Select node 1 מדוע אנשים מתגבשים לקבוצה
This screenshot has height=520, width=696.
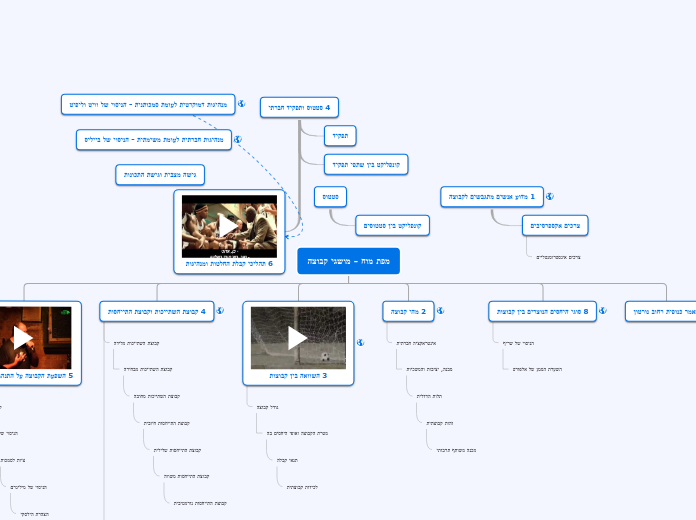492,197
